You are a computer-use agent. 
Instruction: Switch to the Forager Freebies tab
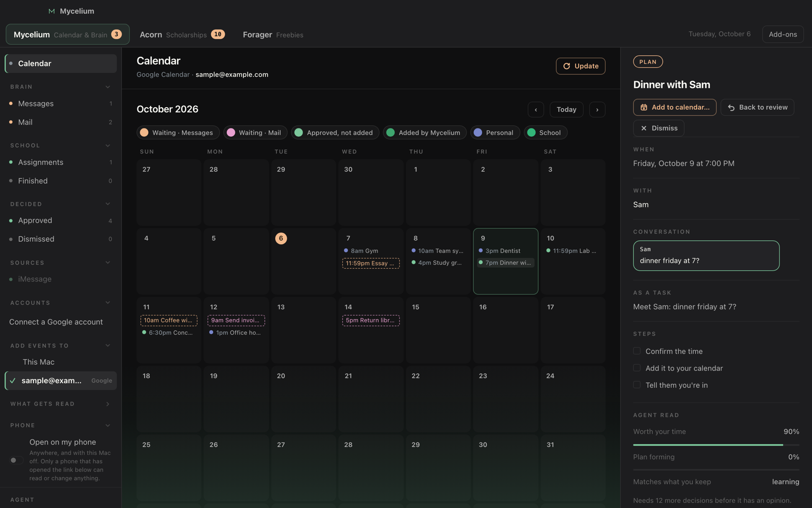click(273, 35)
